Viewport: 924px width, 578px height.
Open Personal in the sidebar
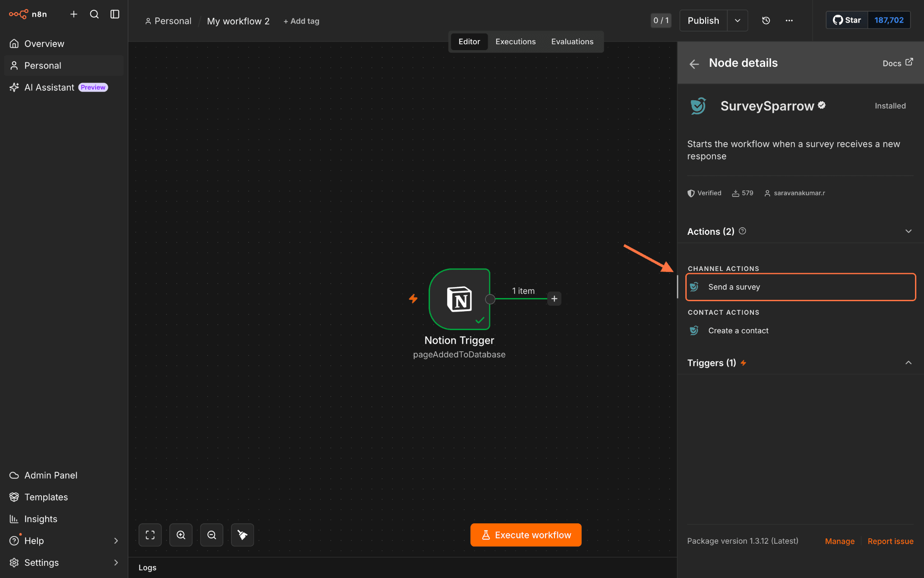pos(64,65)
